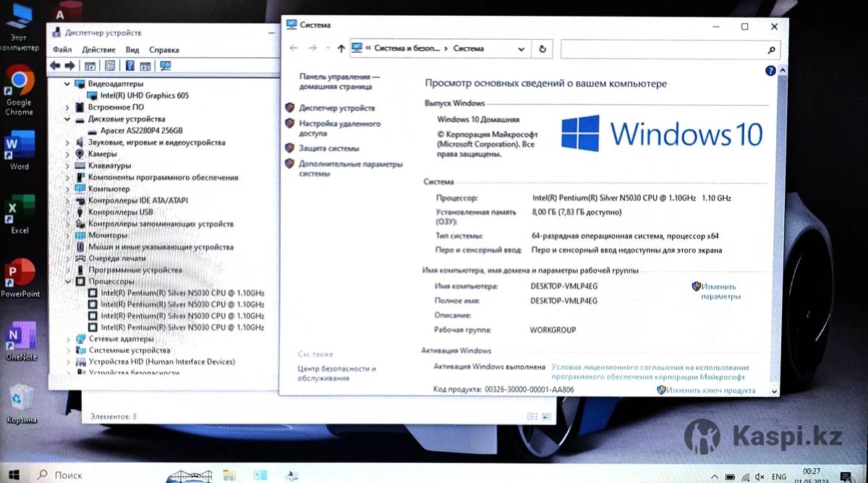The height and width of the screenshot is (483, 868).
Task: Open Диспетчер устройств link in Система sidebar
Action: (336, 108)
